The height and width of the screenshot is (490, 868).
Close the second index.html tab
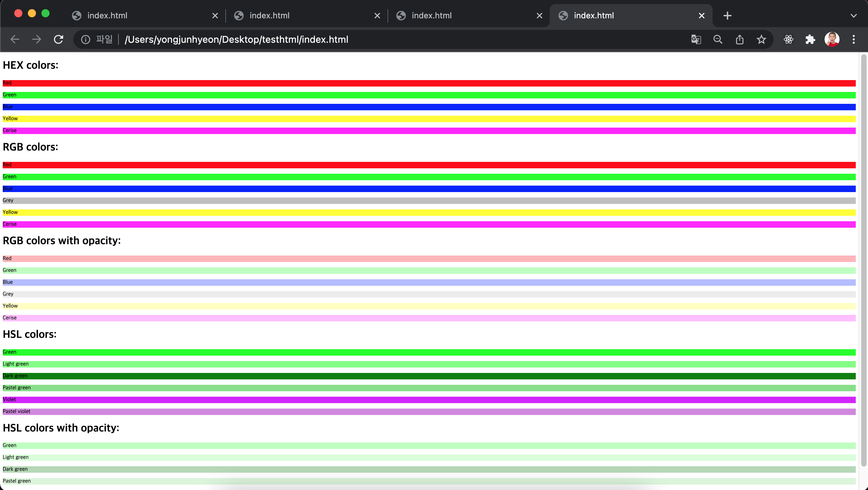(377, 16)
